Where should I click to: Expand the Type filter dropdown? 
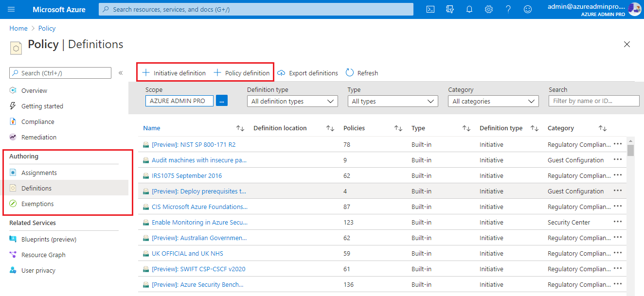[393, 101]
